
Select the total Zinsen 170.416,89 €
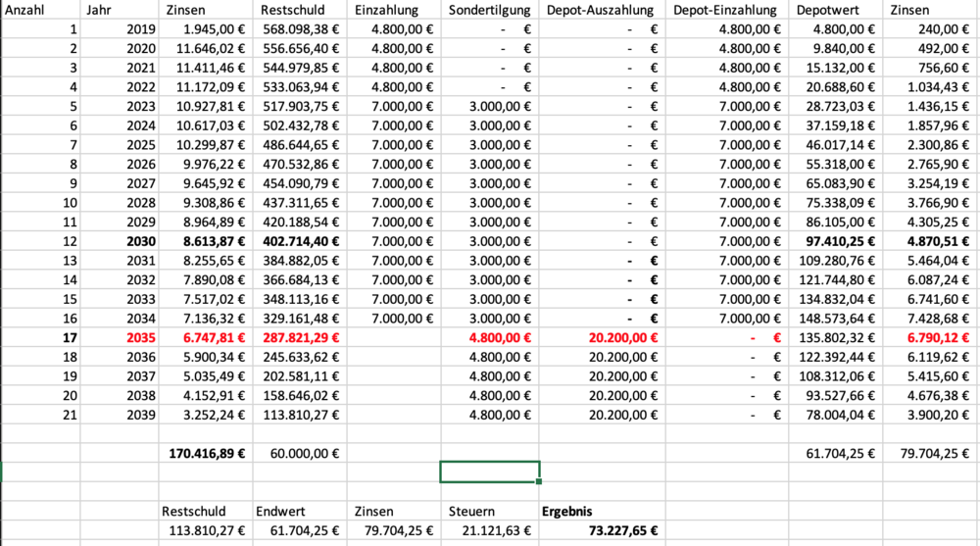point(206,454)
